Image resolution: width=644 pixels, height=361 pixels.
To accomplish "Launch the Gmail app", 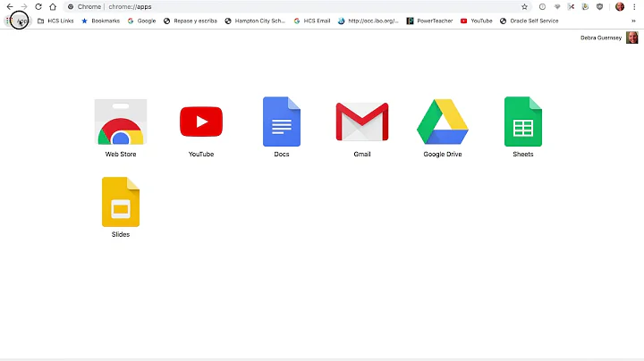I will (362, 130).
